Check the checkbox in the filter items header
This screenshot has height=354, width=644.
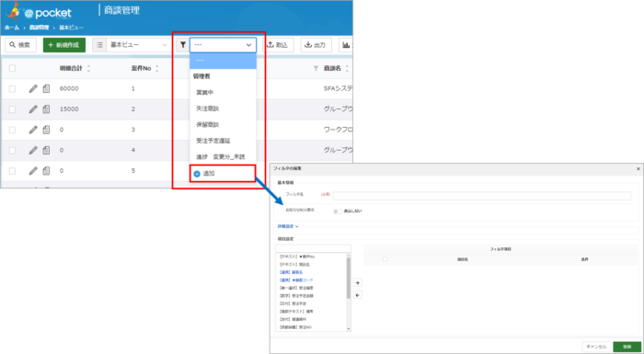click(x=385, y=259)
